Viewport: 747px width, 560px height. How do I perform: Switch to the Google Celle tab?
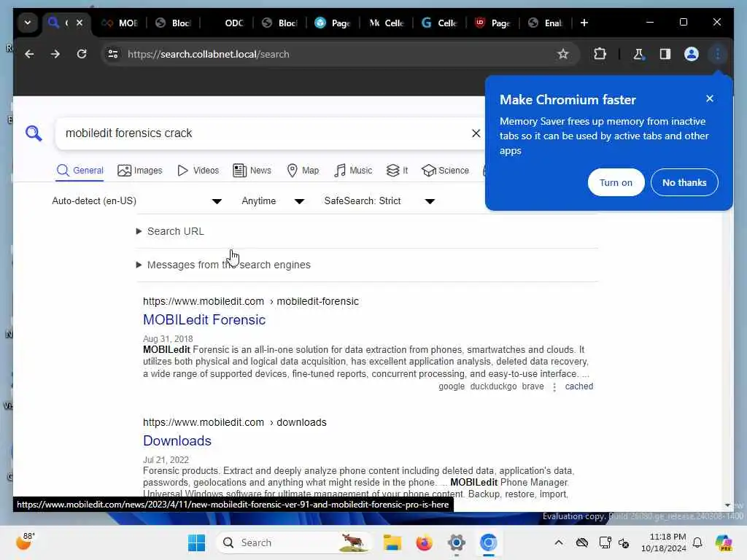[439, 23]
